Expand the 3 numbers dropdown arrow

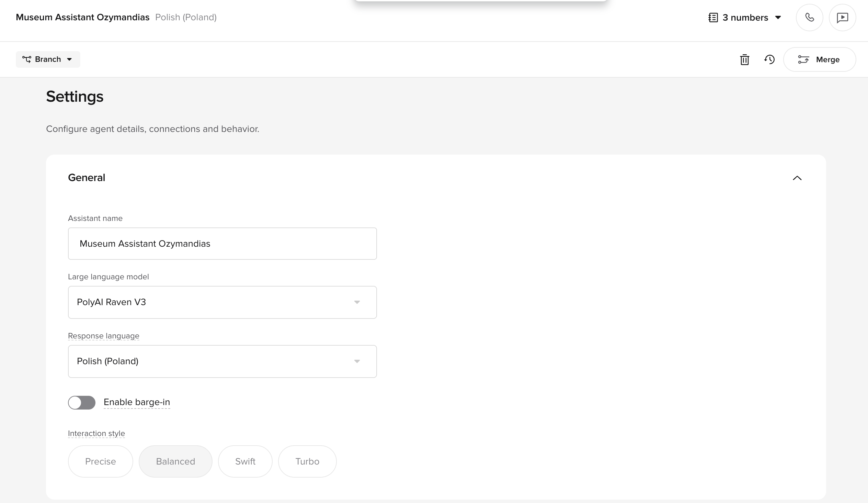coord(778,18)
